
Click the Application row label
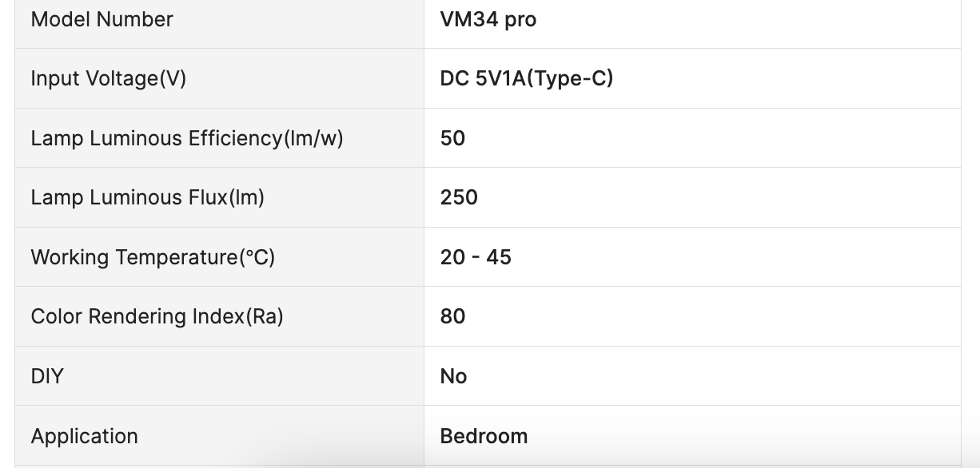pos(84,436)
